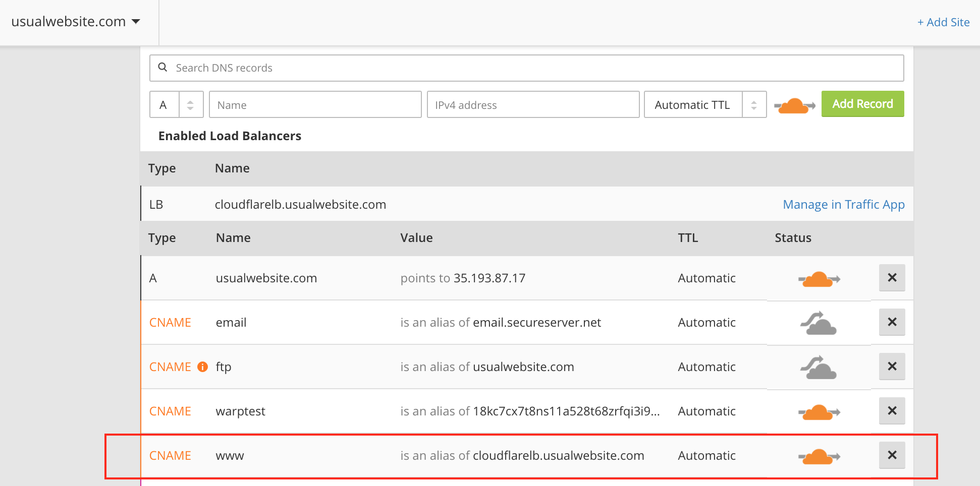This screenshot has height=486, width=980.
Task: Click email.secureserver.net alias value
Action: (537, 323)
